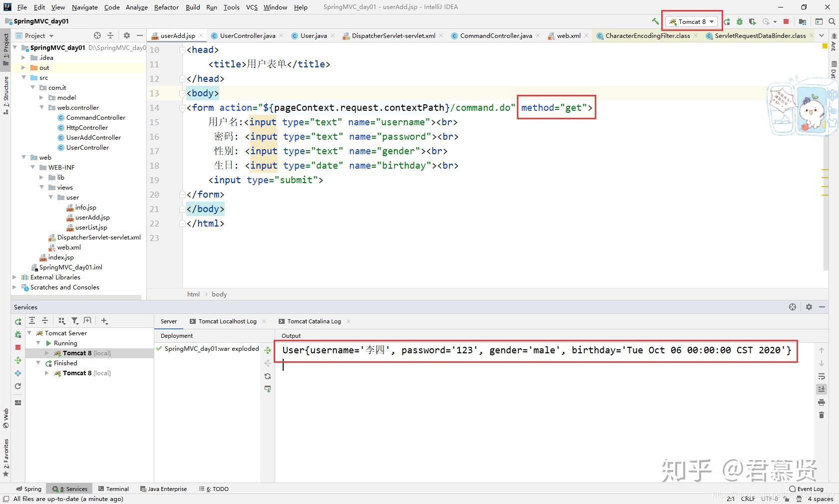Open the File menu
The image size is (839, 504).
22,7
